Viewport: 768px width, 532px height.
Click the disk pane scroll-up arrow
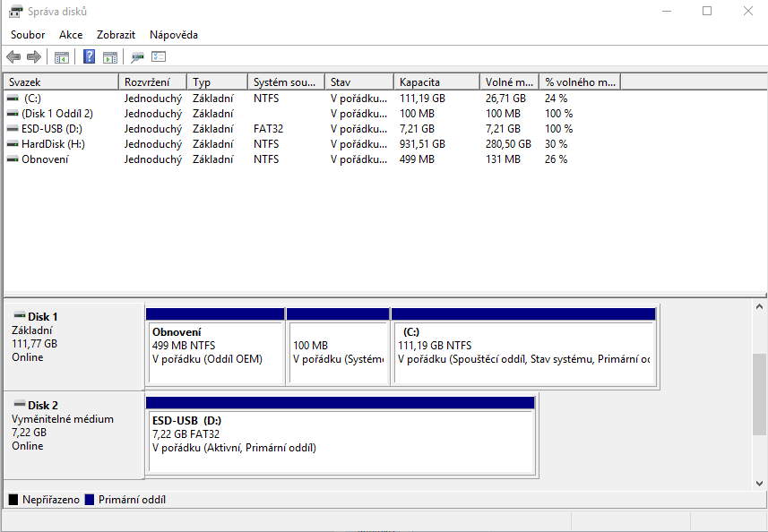click(x=759, y=307)
